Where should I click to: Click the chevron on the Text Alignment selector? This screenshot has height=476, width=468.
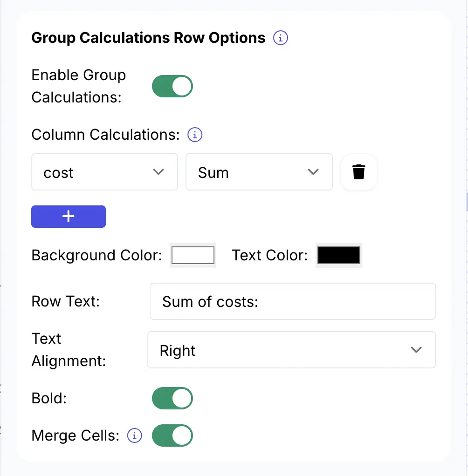point(416,350)
